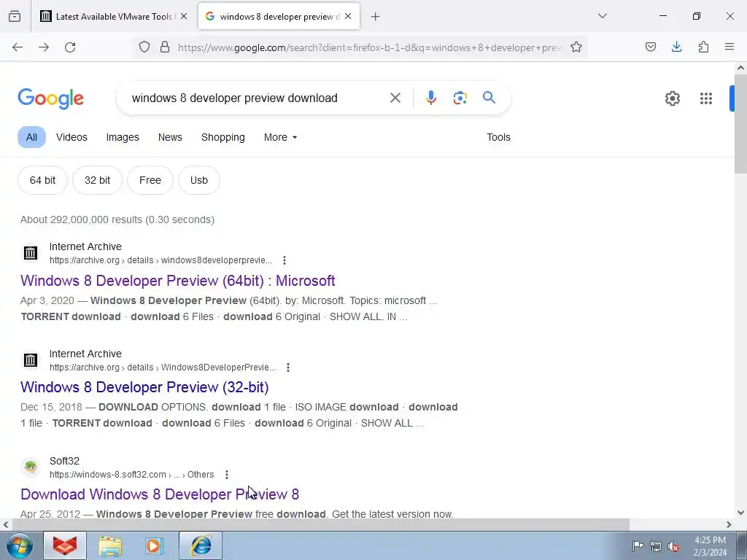Open Action Center flag in tray
Viewport: 747px width, 560px height.
(638, 545)
